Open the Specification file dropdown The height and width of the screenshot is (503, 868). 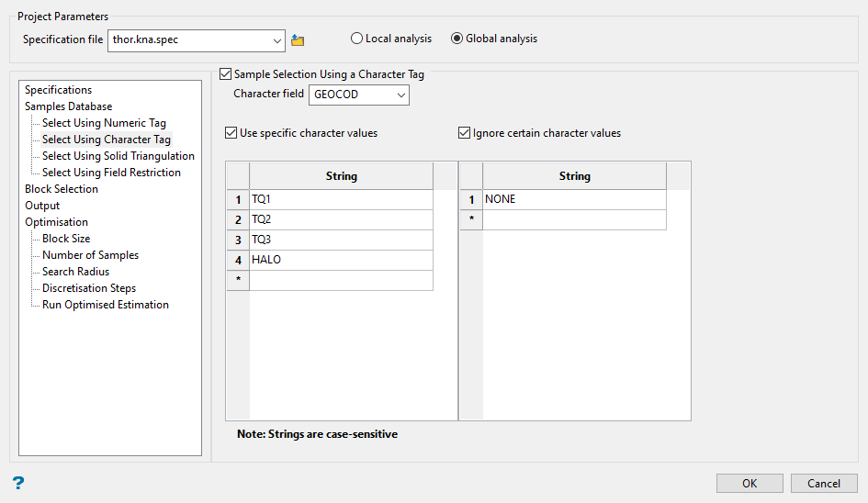[277, 40]
